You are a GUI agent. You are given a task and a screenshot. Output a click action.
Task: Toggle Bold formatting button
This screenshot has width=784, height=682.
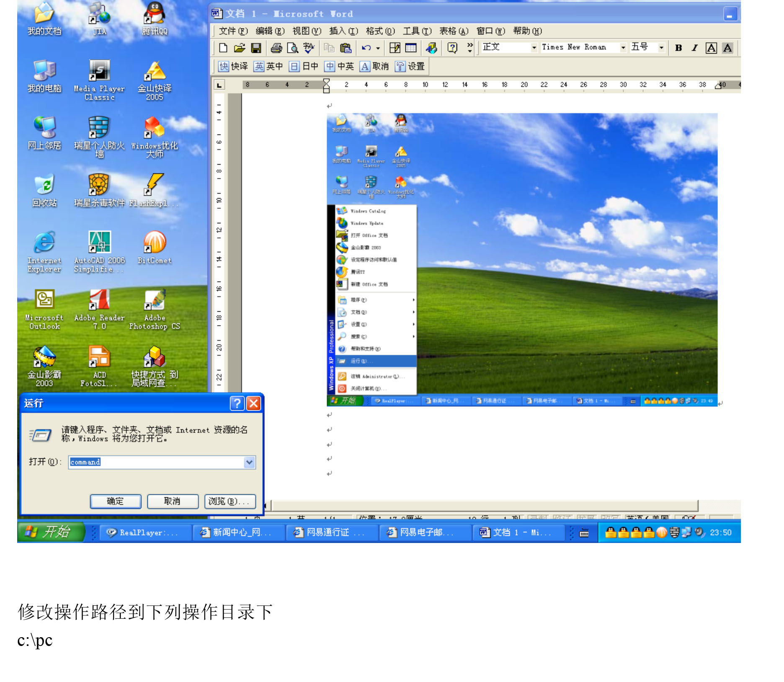[x=678, y=48]
